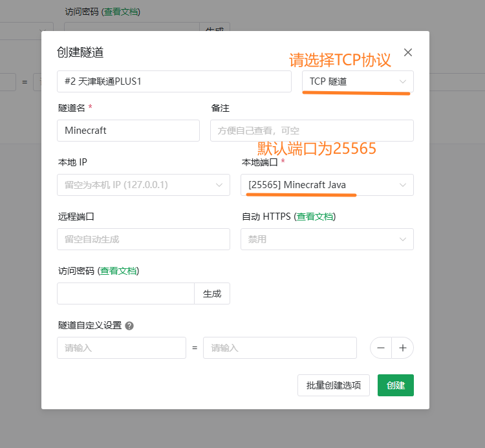Click the 访问密码 input field in dialog
The height and width of the screenshot is (448, 485).
(125, 293)
